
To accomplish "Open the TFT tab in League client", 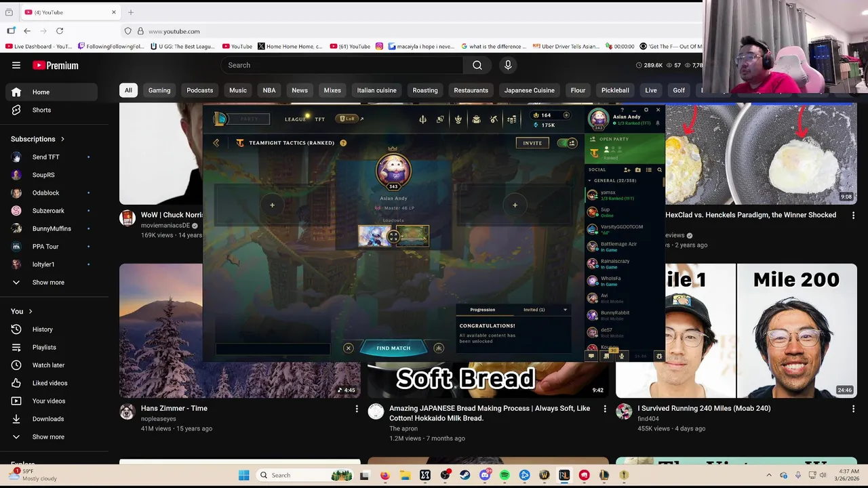I will coord(319,119).
